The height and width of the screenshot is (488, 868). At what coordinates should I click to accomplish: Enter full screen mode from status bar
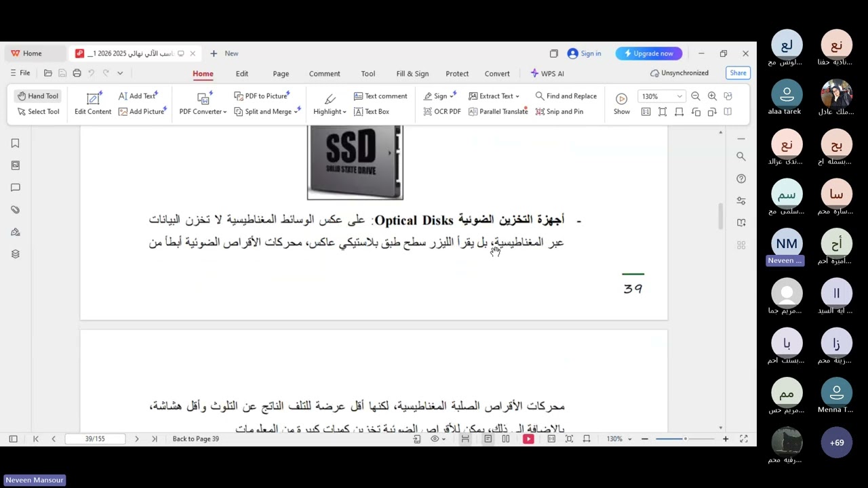click(744, 439)
